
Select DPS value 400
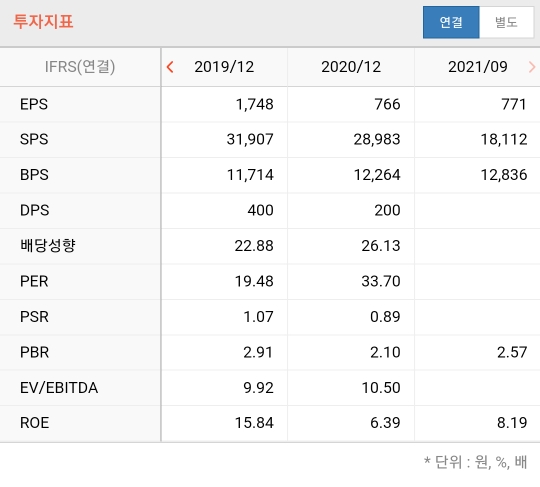point(261,210)
